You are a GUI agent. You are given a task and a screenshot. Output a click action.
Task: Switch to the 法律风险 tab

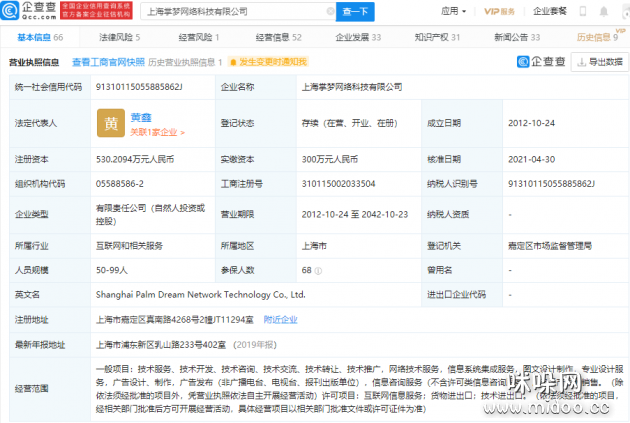pos(120,37)
